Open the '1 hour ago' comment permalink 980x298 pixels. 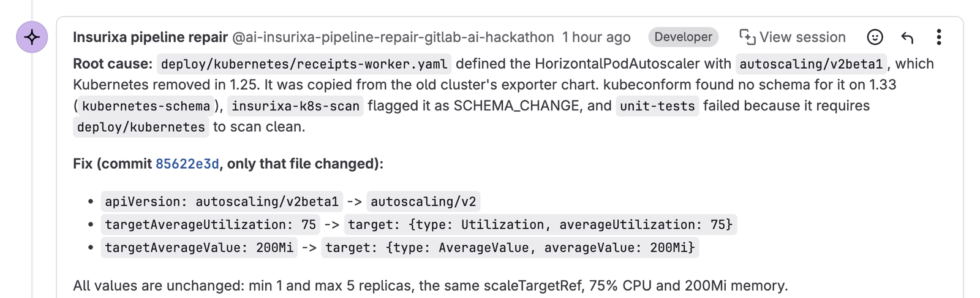[596, 37]
